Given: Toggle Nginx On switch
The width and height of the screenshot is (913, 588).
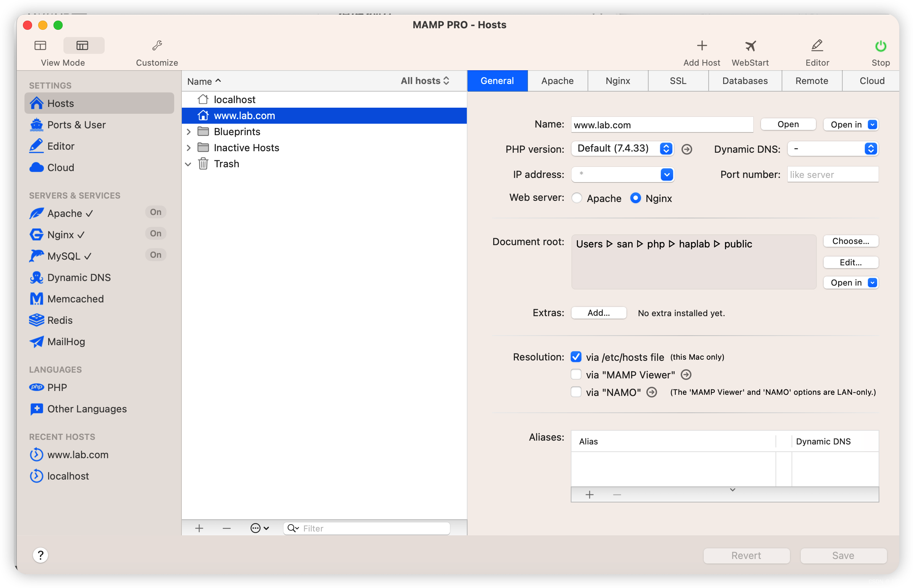Looking at the screenshot, I should pyautogui.click(x=155, y=233).
